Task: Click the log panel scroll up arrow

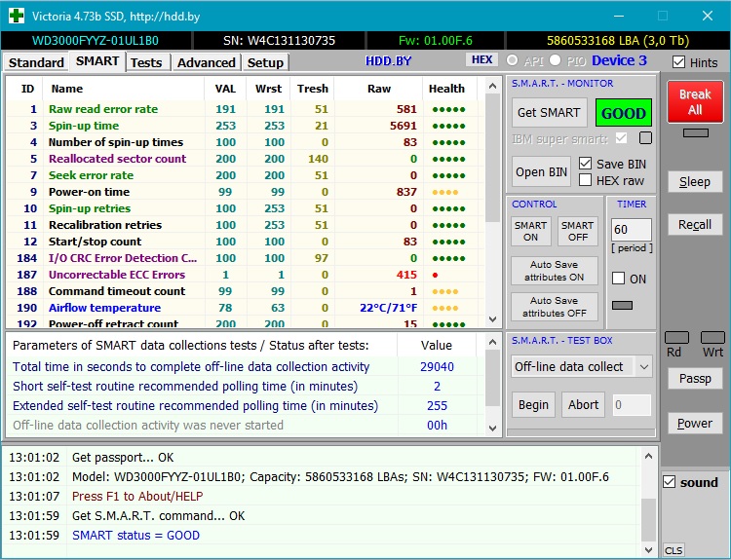Action: pyautogui.click(x=648, y=456)
